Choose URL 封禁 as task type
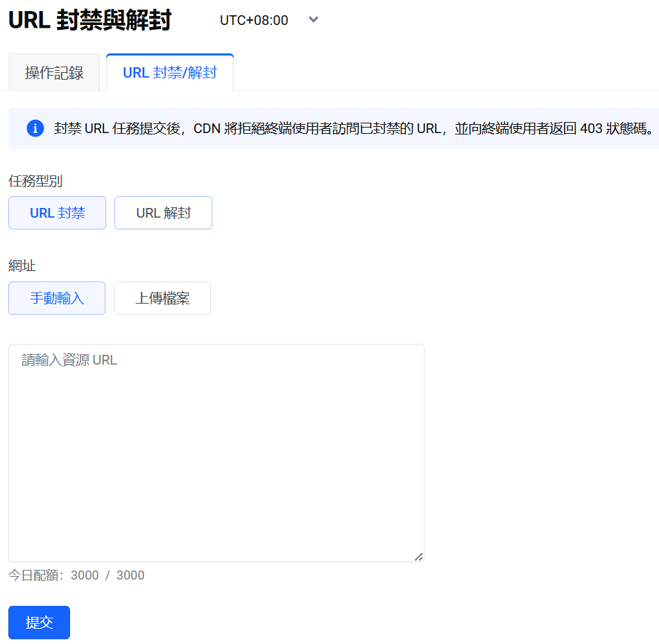The height and width of the screenshot is (644, 659). click(57, 213)
